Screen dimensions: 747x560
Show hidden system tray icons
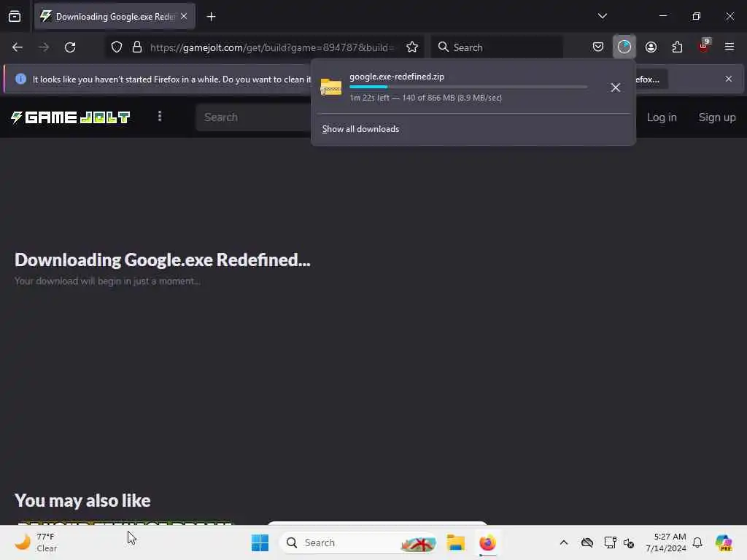(564, 542)
